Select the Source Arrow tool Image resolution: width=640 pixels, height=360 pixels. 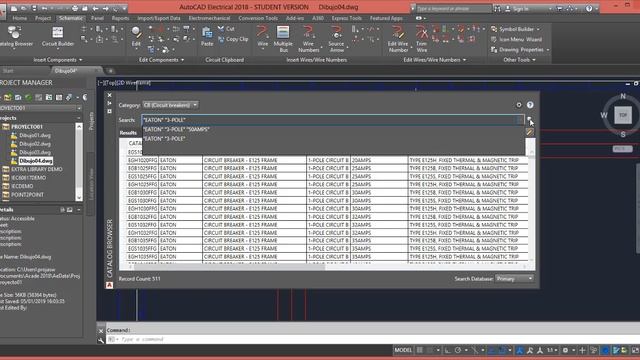[x=336, y=39]
